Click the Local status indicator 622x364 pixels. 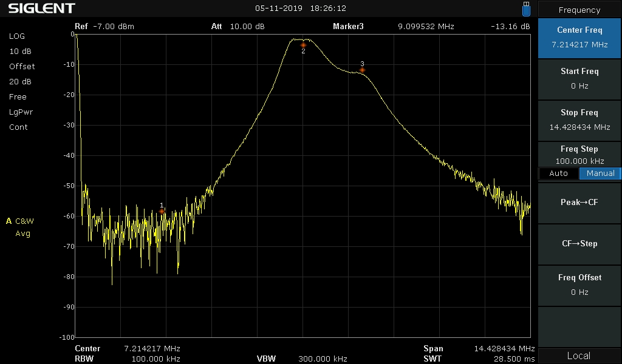click(x=578, y=356)
